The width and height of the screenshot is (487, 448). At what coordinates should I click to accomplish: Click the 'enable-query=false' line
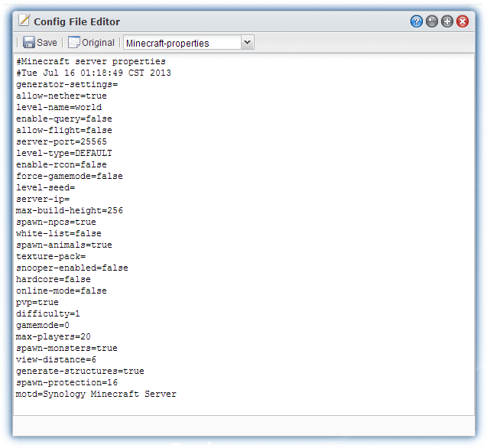tap(64, 119)
